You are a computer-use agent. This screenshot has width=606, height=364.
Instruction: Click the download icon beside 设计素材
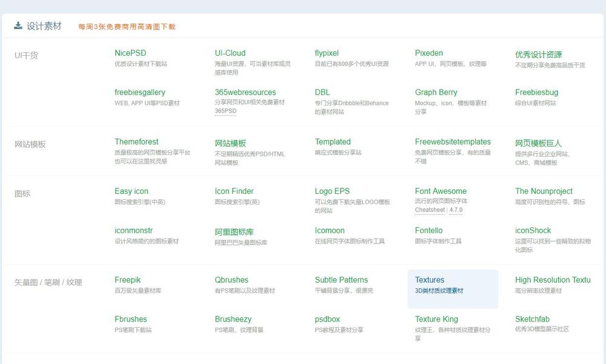[18, 26]
